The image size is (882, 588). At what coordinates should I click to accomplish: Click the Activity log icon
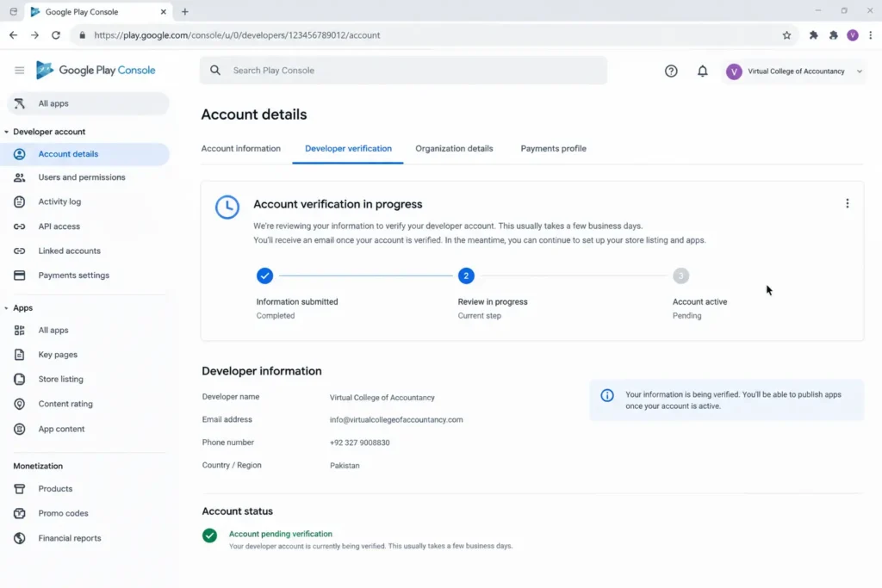tap(20, 201)
